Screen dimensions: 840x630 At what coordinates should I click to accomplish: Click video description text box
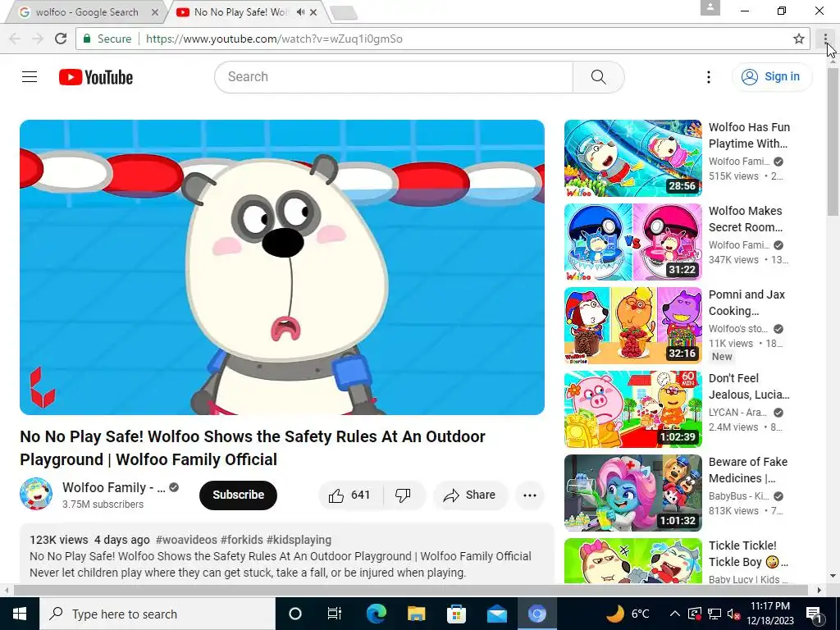click(x=286, y=554)
